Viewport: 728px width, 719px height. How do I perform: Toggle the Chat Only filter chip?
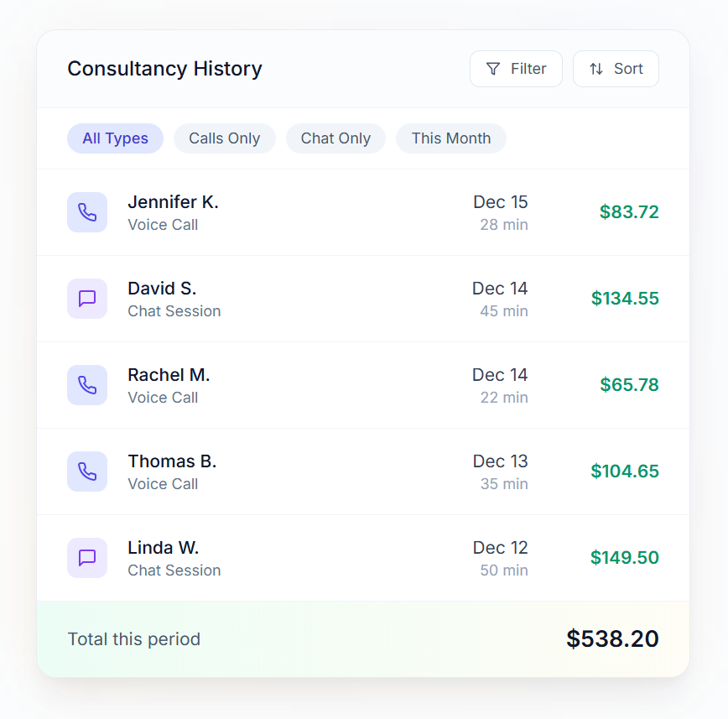point(335,138)
